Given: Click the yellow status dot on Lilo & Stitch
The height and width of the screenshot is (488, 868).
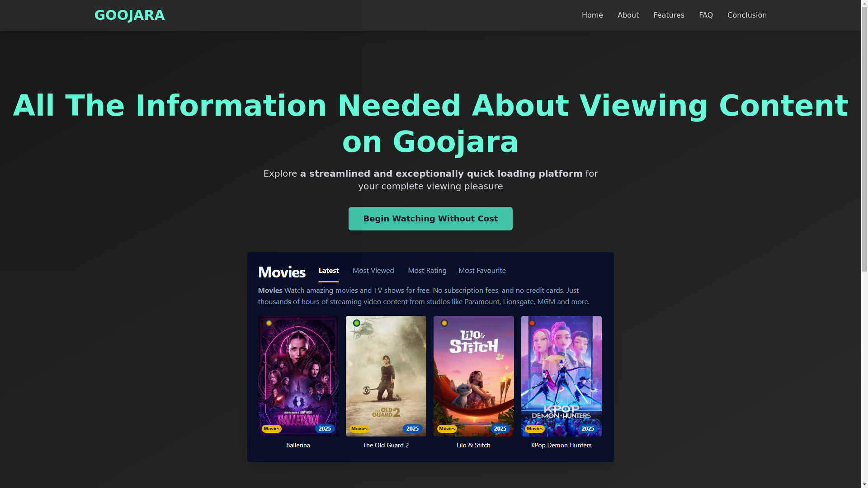Looking at the screenshot, I should [x=444, y=323].
